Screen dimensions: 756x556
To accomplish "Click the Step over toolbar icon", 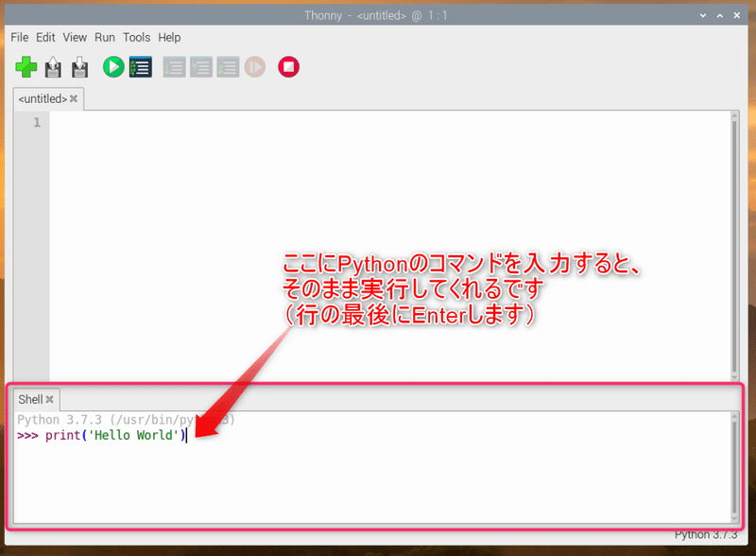I will click(x=174, y=67).
